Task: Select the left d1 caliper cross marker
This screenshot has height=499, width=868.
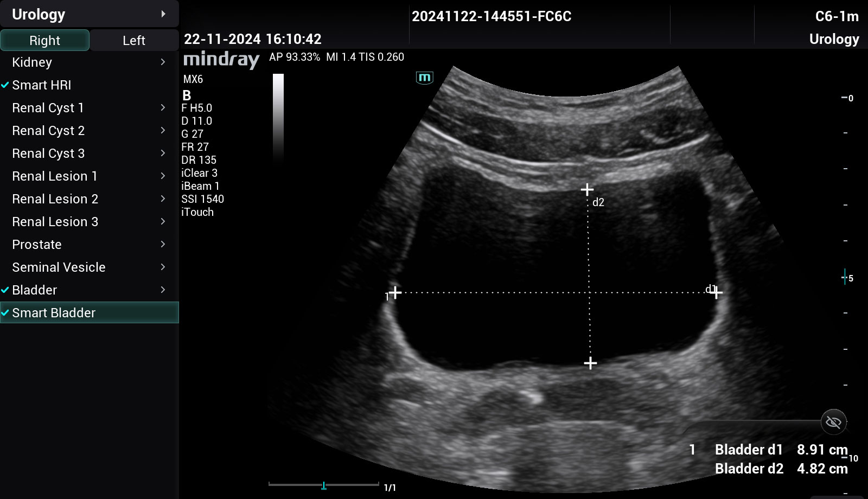Action: (395, 292)
